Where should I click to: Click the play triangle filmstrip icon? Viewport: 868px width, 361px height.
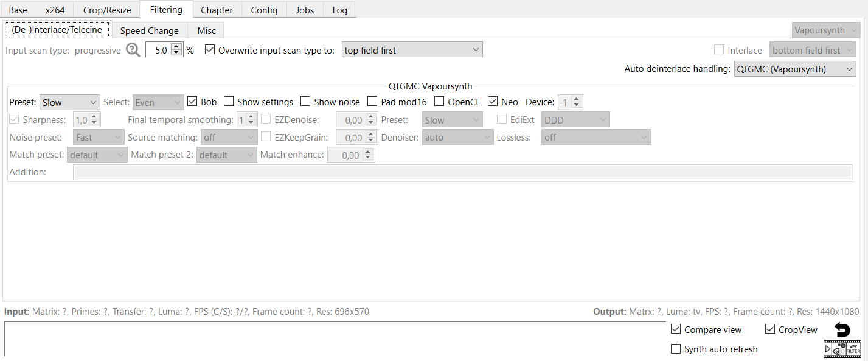(x=828, y=349)
